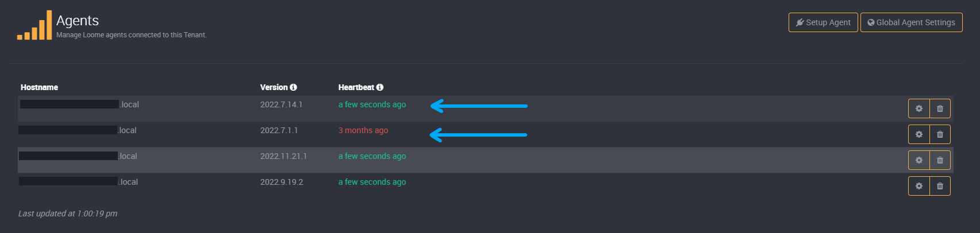Delete the agent last seen 3 months ago

[940, 134]
